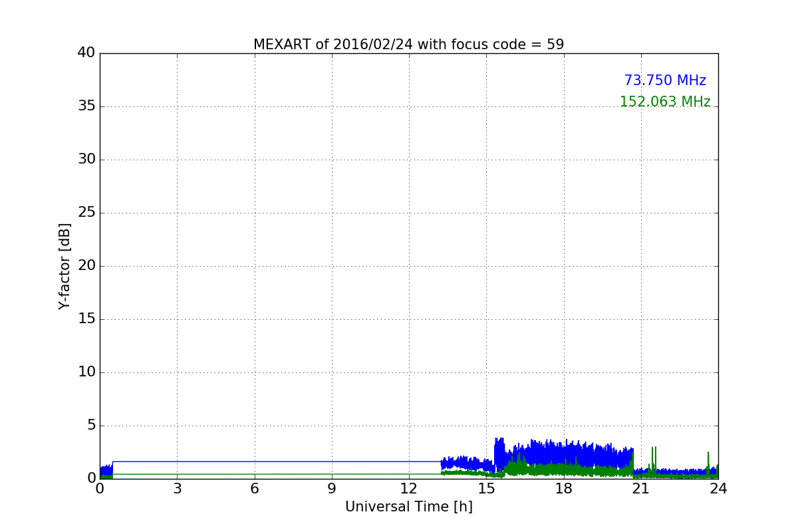The width and height of the screenshot is (798, 532).
Task: Select the blue 73.750 MHz legend label
Action: (665, 80)
